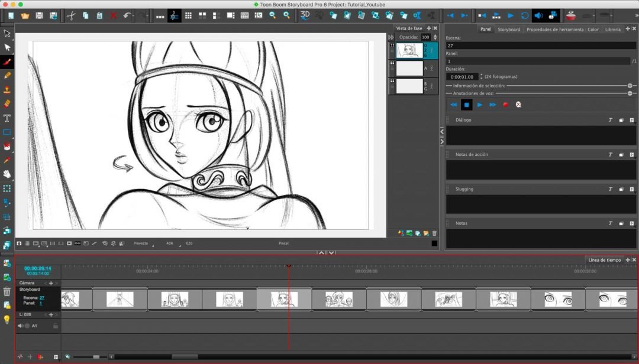Adjust the timeline zoom slider
Viewport: 639px width, 364px height.
click(x=96, y=357)
